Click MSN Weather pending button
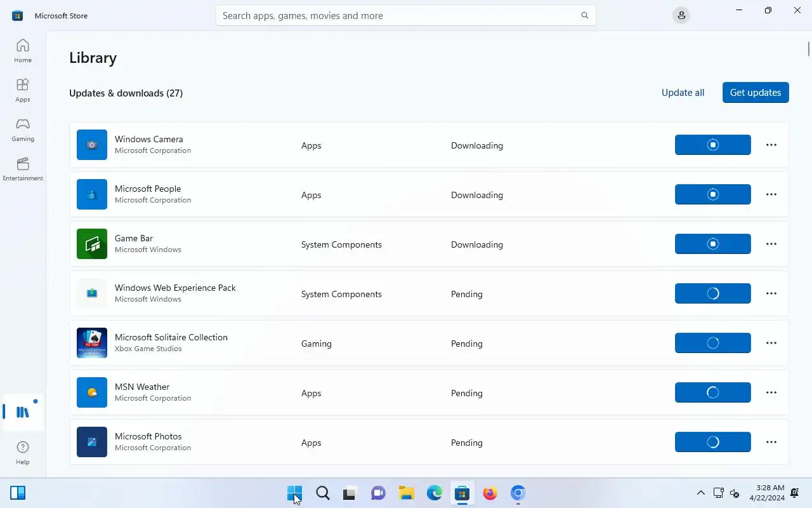The width and height of the screenshot is (812, 508). click(x=713, y=392)
